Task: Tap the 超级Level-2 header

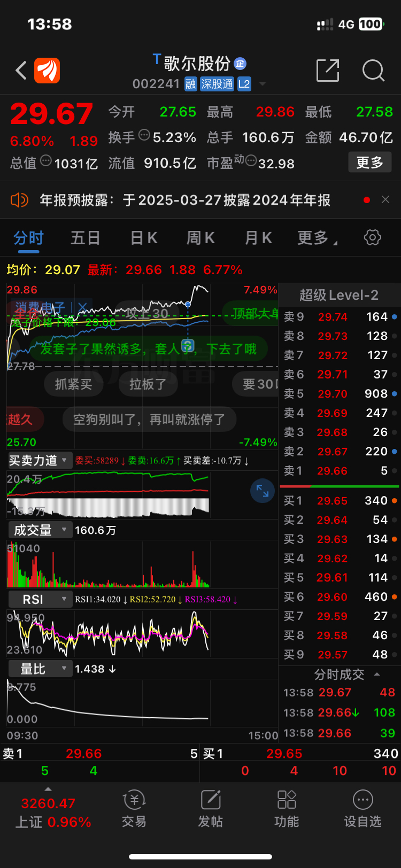Action: (339, 295)
